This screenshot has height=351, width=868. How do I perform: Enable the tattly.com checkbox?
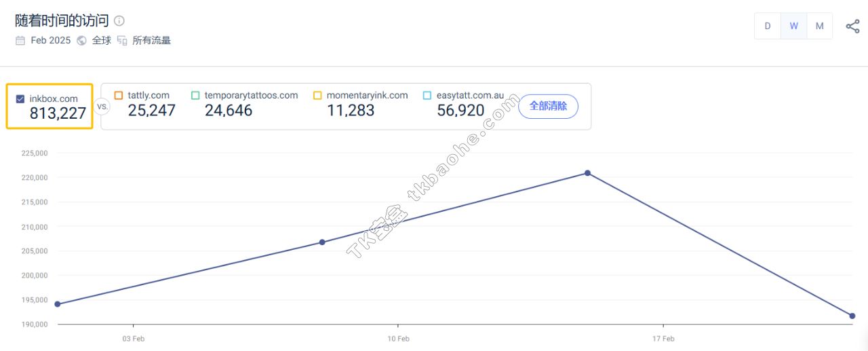click(x=119, y=96)
